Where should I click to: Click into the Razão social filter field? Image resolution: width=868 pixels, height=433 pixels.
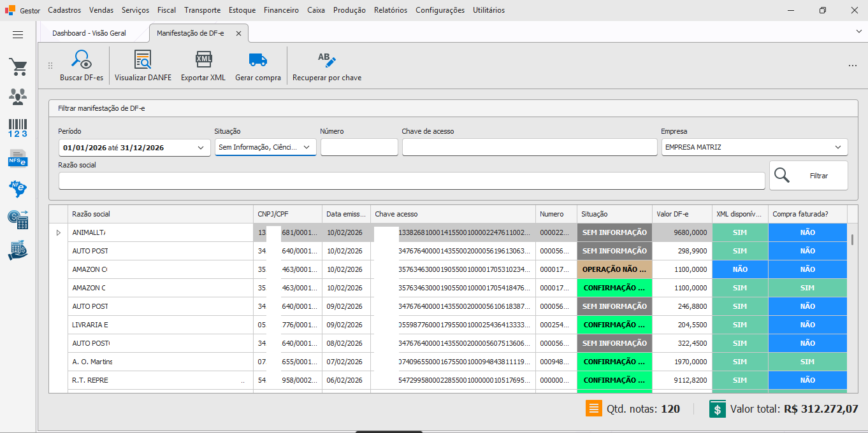tap(412, 181)
